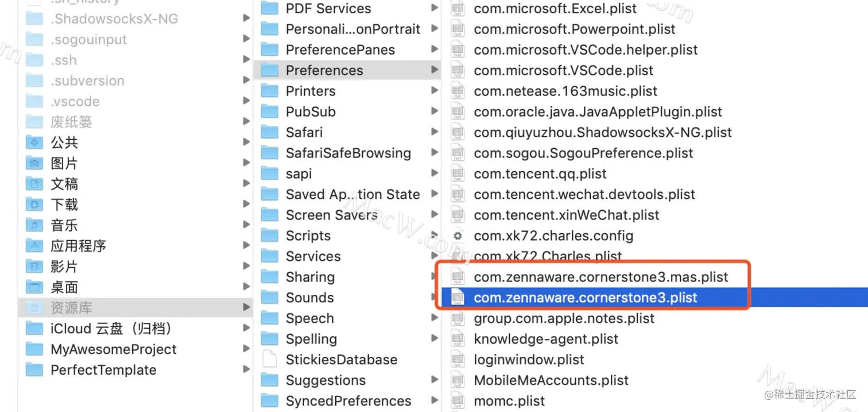Expand the .vscode folder arrow
Image resolution: width=868 pixels, height=412 pixels.
tap(246, 101)
